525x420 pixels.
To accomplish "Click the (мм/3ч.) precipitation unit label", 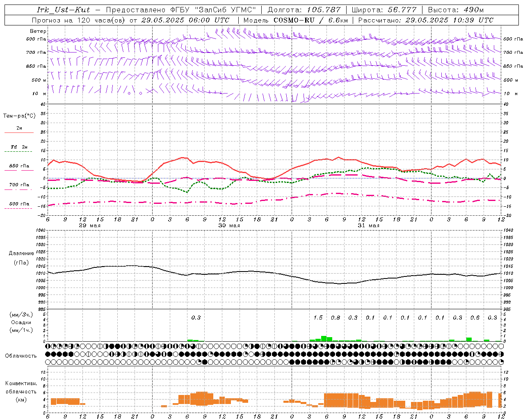I will [21, 315].
